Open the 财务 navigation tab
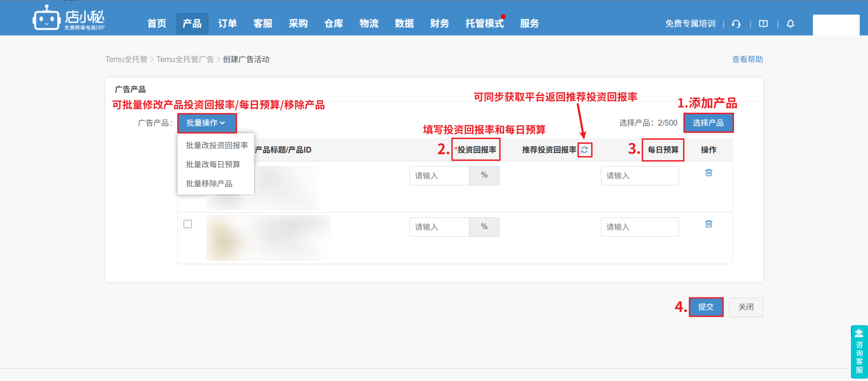This screenshot has height=381, width=868. coord(439,24)
